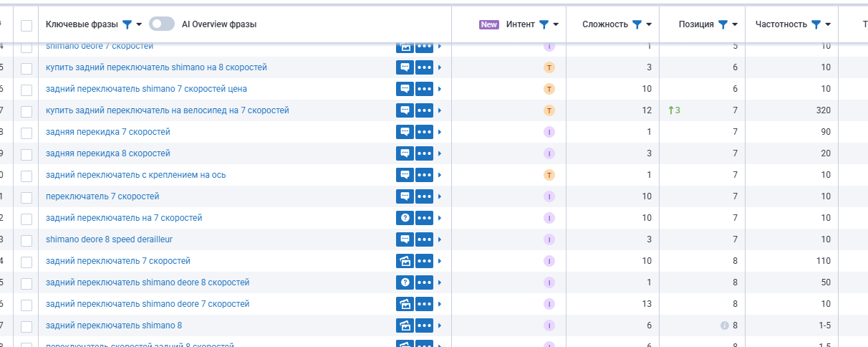Click the difficulty value 12
This screenshot has height=347, width=868.
point(647,110)
